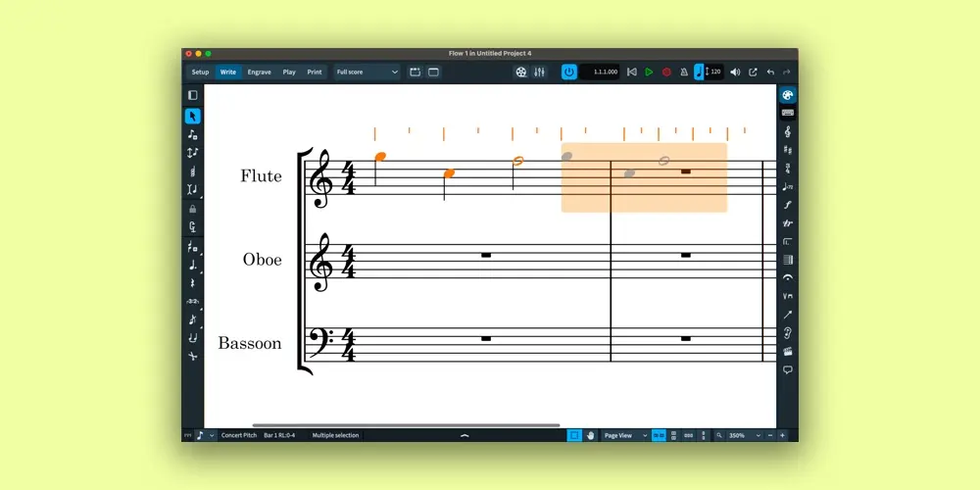This screenshot has width=980, height=490.
Task: Click the red Record button
Action: [x=666, y=72]
